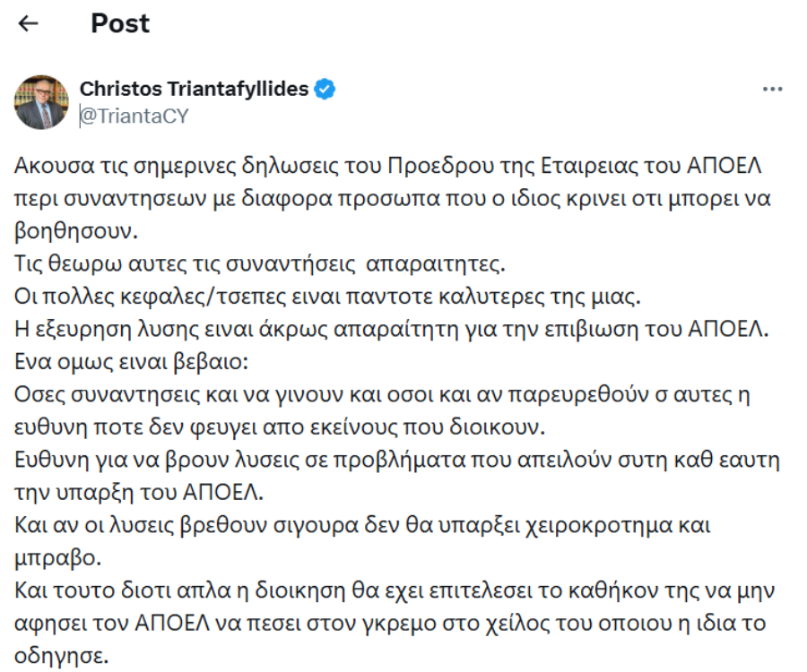
Task: Open the post's more options ellipsis
Action: point(772,90)
